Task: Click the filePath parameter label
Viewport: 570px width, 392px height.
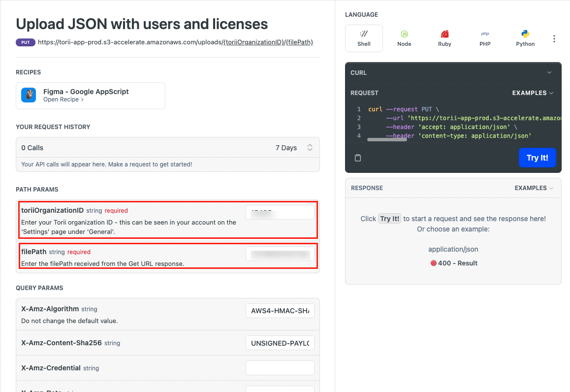Action: 34,252
